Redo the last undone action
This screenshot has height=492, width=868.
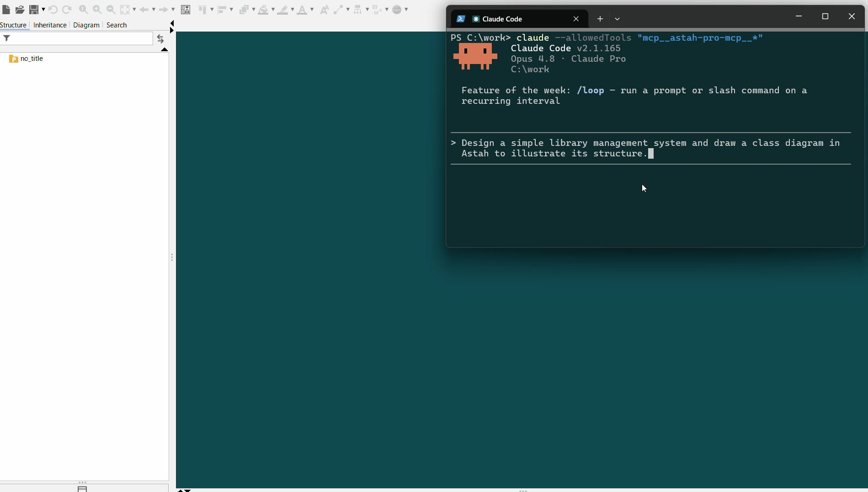67,9
